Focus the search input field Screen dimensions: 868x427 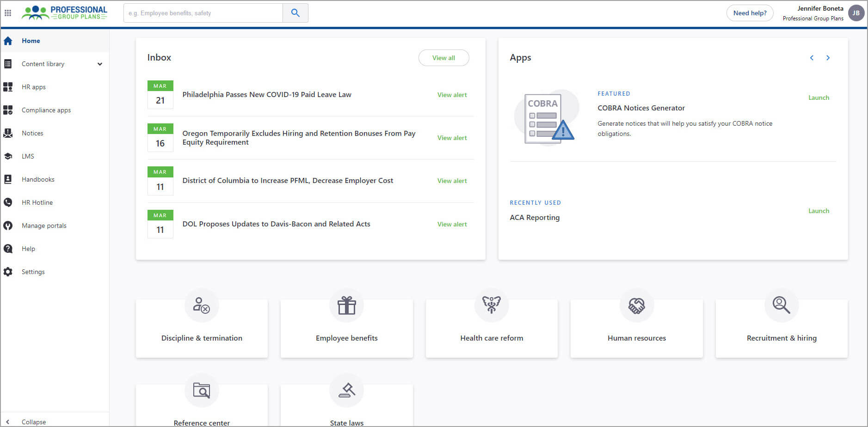(x=203, y=13)
